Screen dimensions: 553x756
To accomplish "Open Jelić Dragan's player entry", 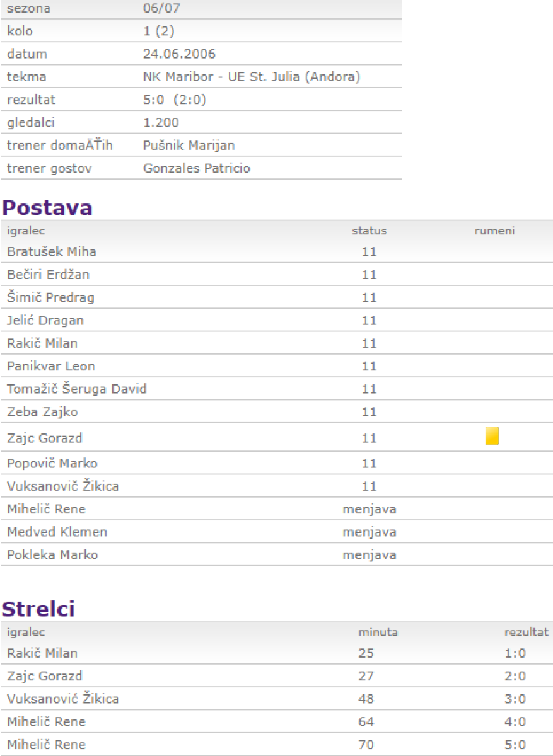I will click(x=45, y=321).
